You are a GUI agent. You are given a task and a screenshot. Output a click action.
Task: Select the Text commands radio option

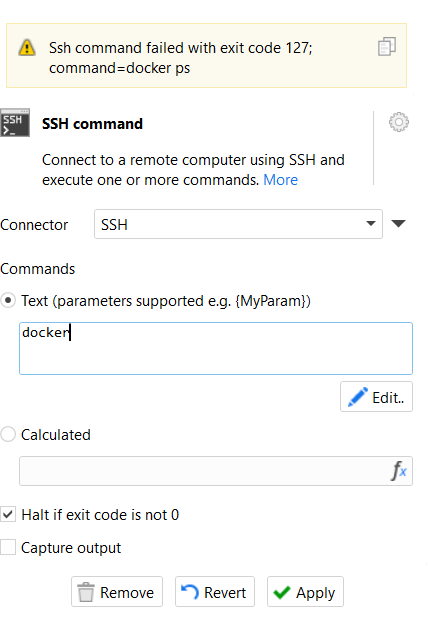[8, 301]
